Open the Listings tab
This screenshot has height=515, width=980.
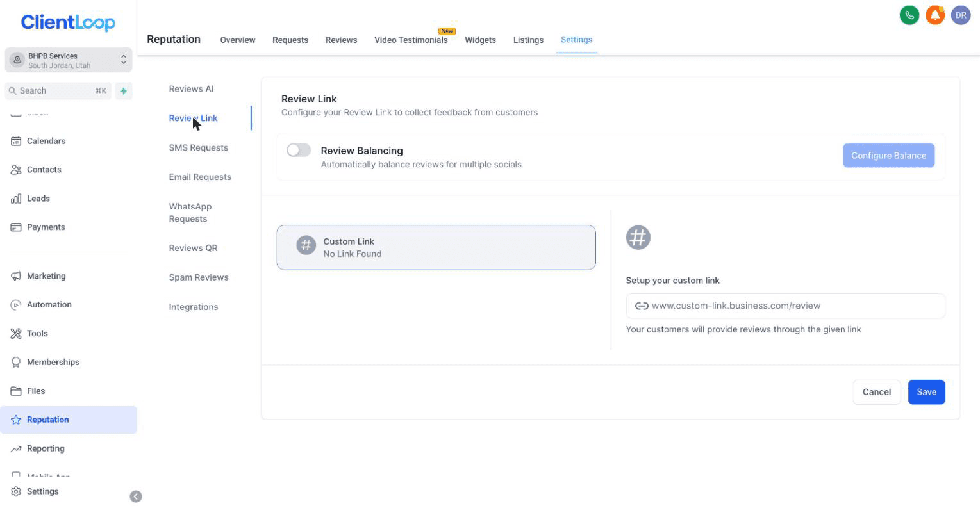click(528, 40)
